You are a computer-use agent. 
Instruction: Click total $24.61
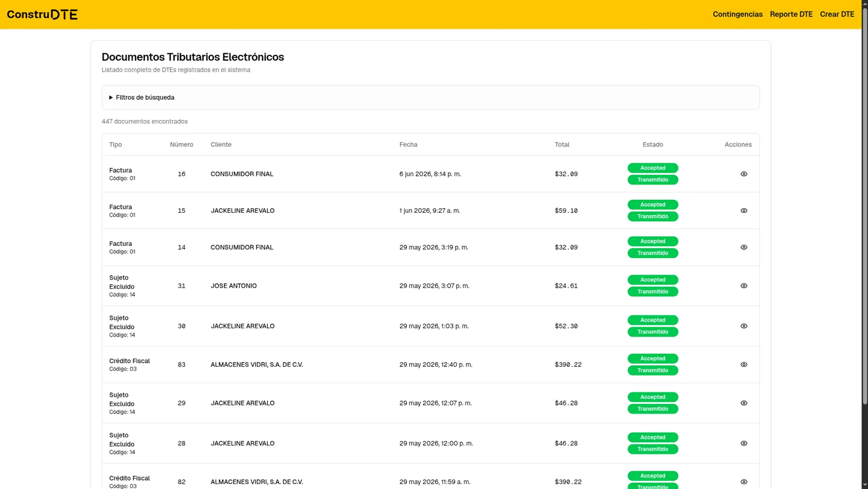coord(566,286)
